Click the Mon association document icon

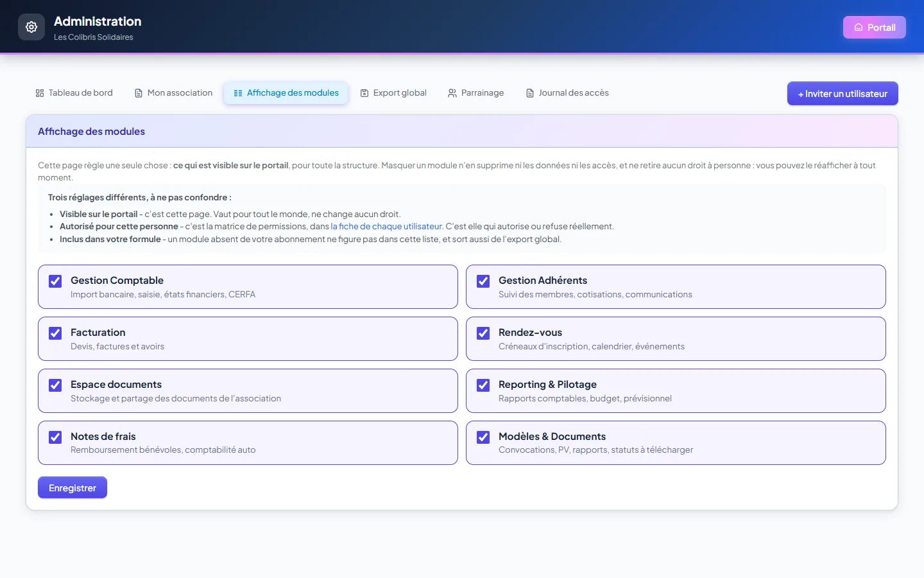[139, 93]
